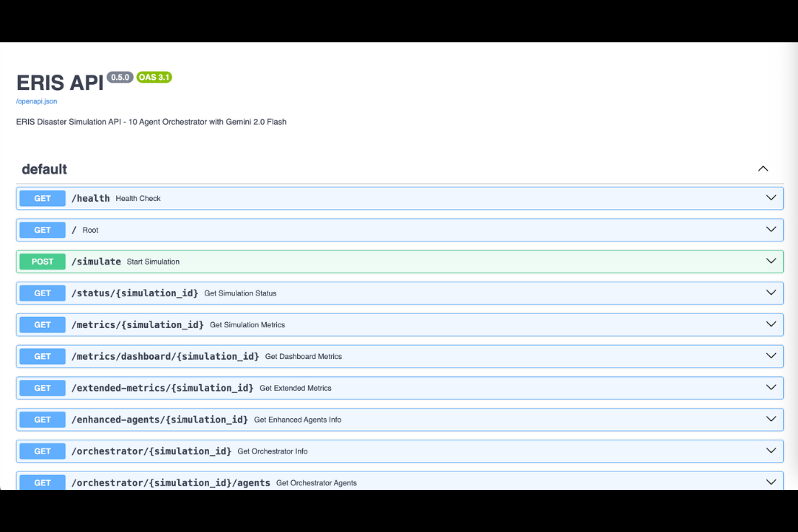Expand the /simulate endpoint chevron
The width and height of the screenshot is (798, 532).
click(x=771, y=261)
